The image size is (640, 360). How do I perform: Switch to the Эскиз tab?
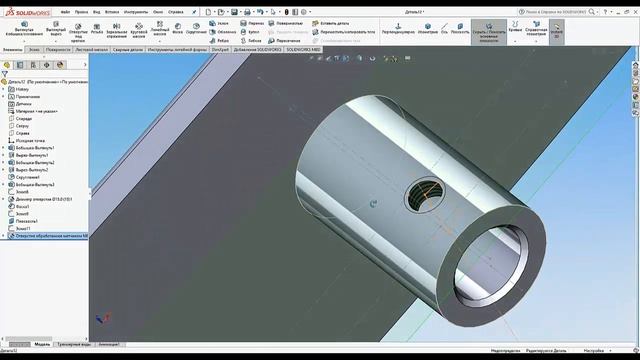click(x=34, y=49)
